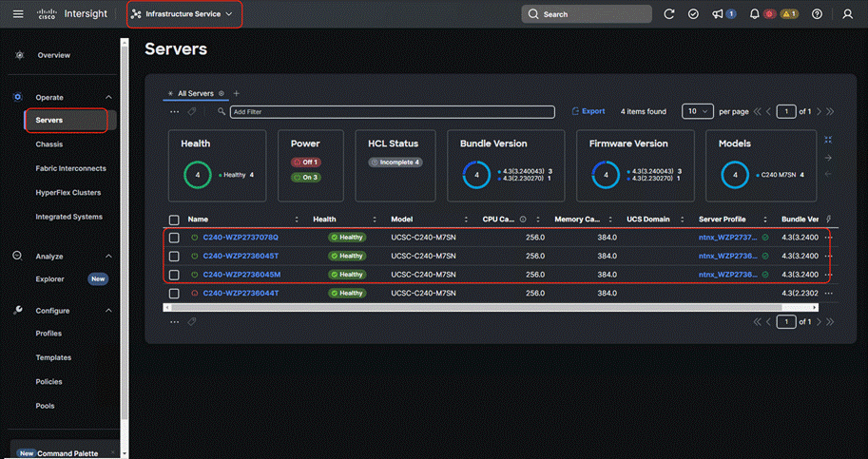Go to next widgets with right arrow
This screenshot has width=868, height=459.
click(x=828, y=158)
